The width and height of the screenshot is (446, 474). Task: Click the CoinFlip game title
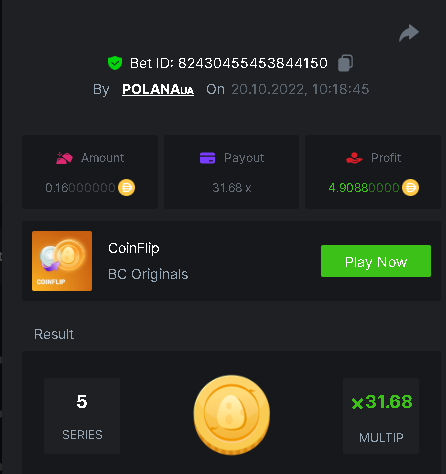click(134, 249)
